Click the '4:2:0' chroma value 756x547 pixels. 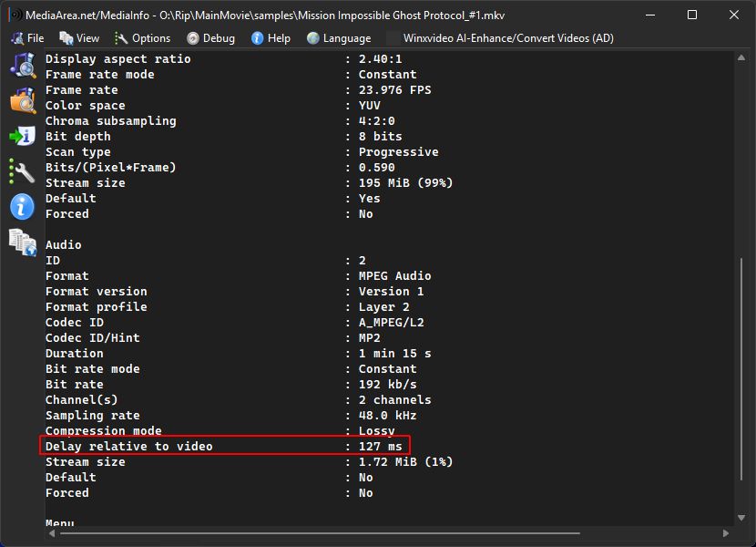tap(376, 120)
